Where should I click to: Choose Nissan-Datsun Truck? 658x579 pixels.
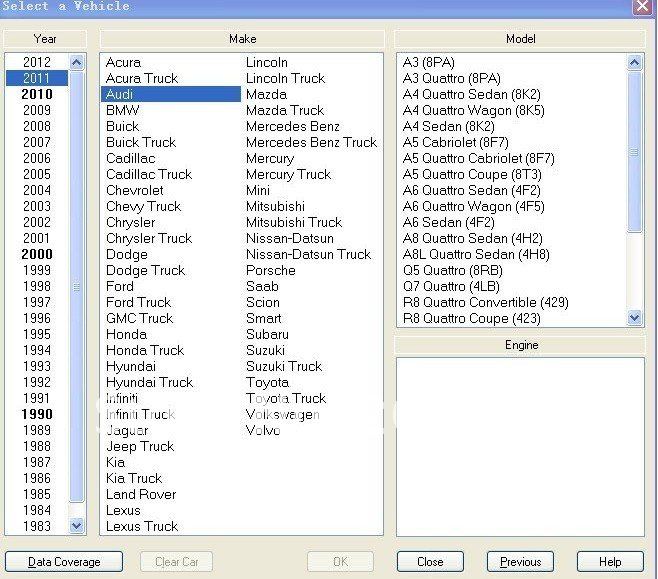click(308, 254)
